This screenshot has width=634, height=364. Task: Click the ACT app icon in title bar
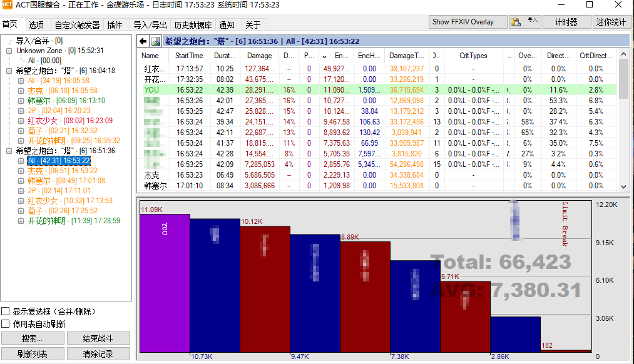click(x=8, y=5)
